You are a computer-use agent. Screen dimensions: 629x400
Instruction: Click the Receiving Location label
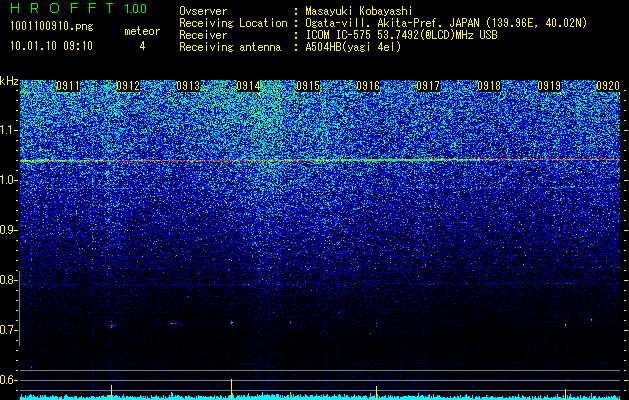233,23
